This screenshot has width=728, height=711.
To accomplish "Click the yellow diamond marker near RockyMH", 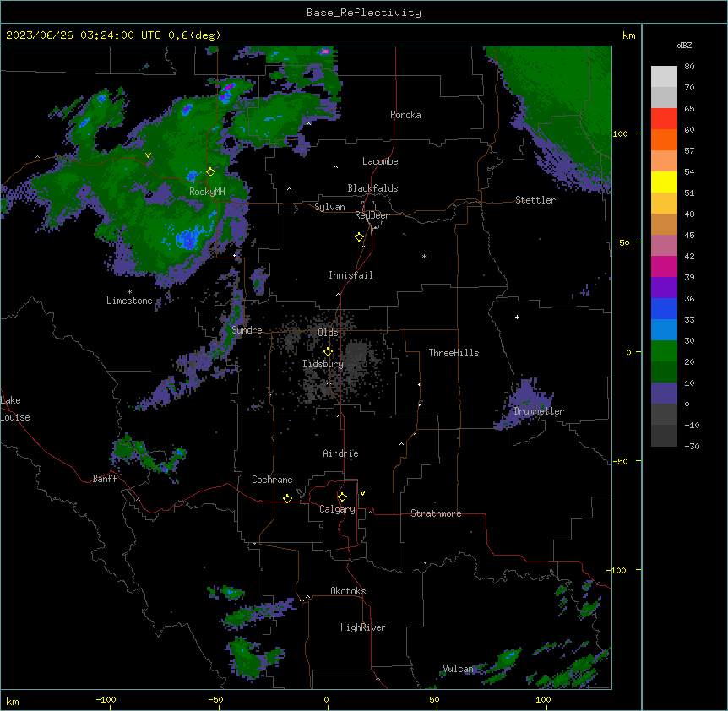I will (x=210, y=172).
